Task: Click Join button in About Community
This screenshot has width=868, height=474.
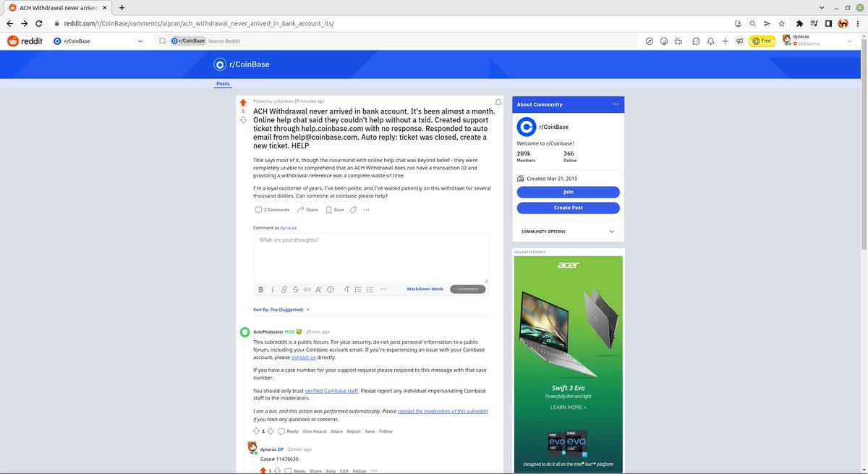Action: pyautogui.click(x=568, y=192)
